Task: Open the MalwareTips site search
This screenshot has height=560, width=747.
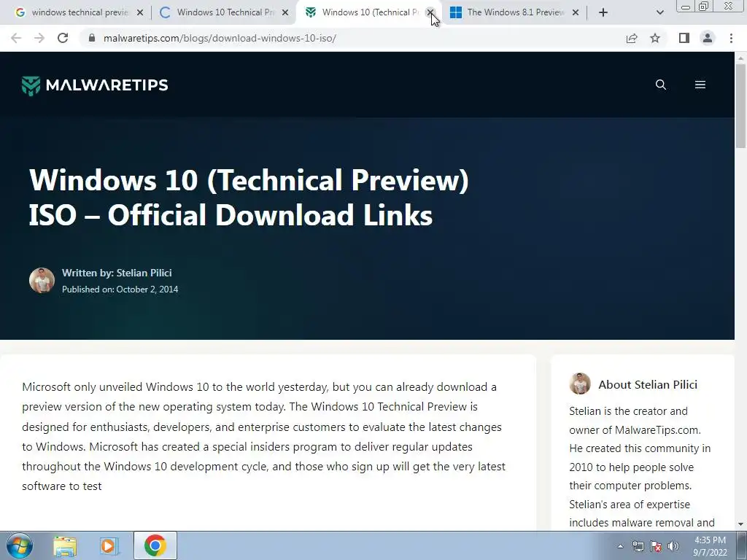Action: pyautogui.click(x=661, y=85)
